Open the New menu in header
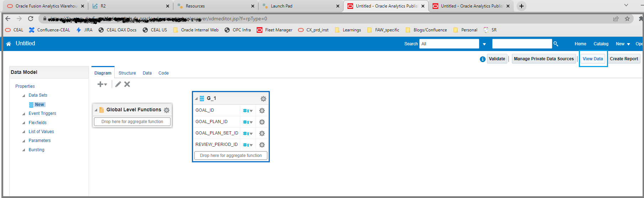 623,44
